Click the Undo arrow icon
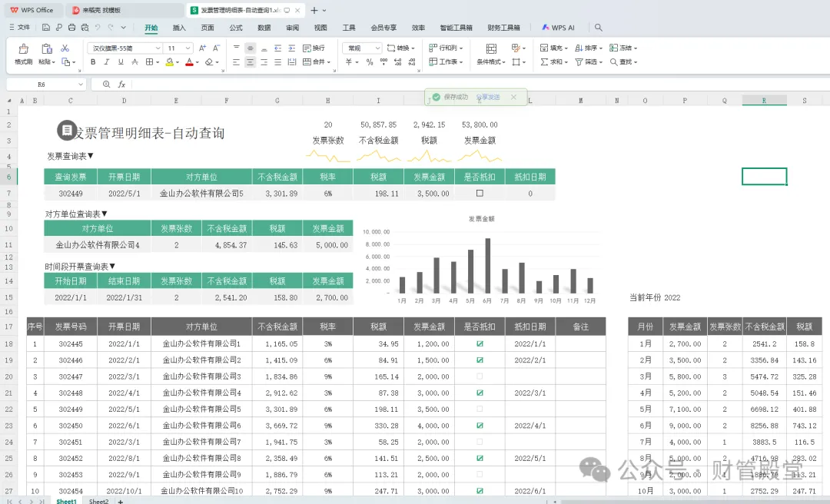830x504 pixels. pos(98,28)
